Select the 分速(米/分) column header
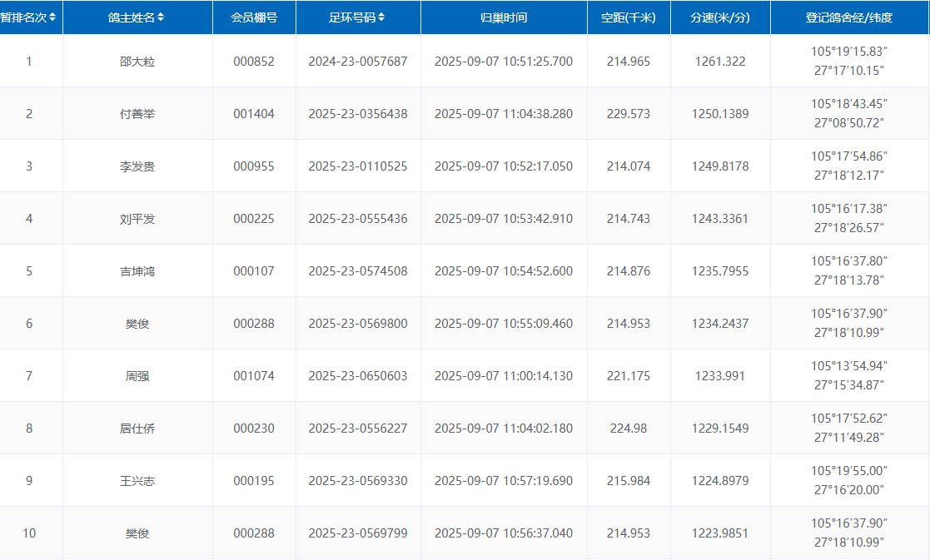 [x=720, y=17]
